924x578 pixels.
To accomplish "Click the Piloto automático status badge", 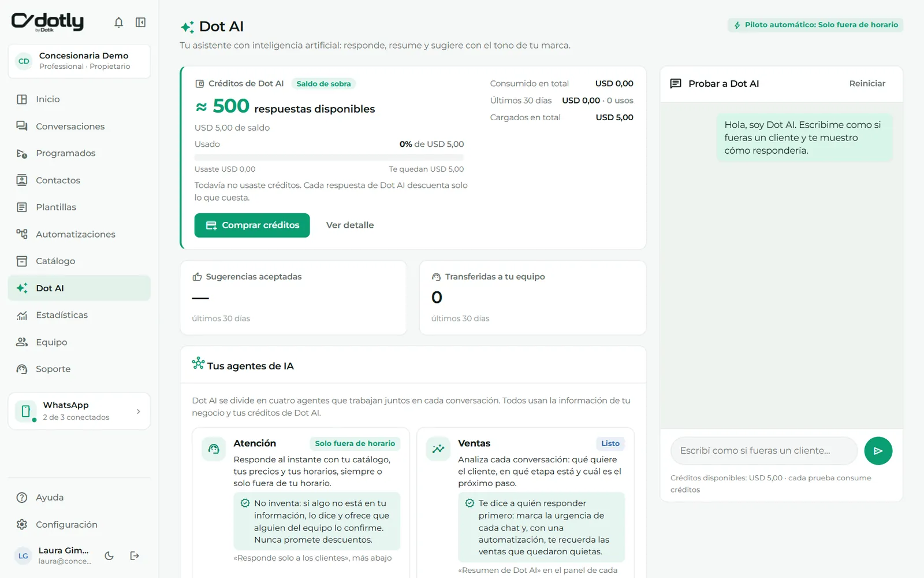I will (x=815, y=25).
